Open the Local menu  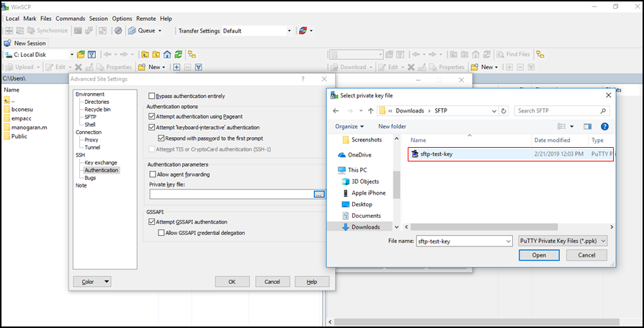12,19
